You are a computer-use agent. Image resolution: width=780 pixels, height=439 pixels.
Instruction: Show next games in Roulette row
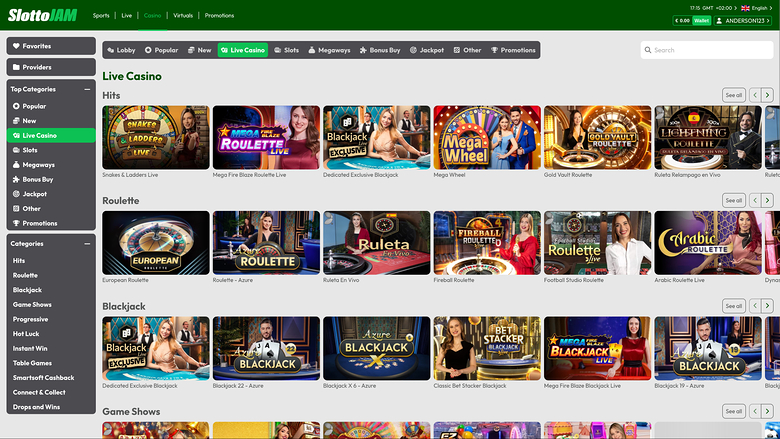(x=768, y=200)
